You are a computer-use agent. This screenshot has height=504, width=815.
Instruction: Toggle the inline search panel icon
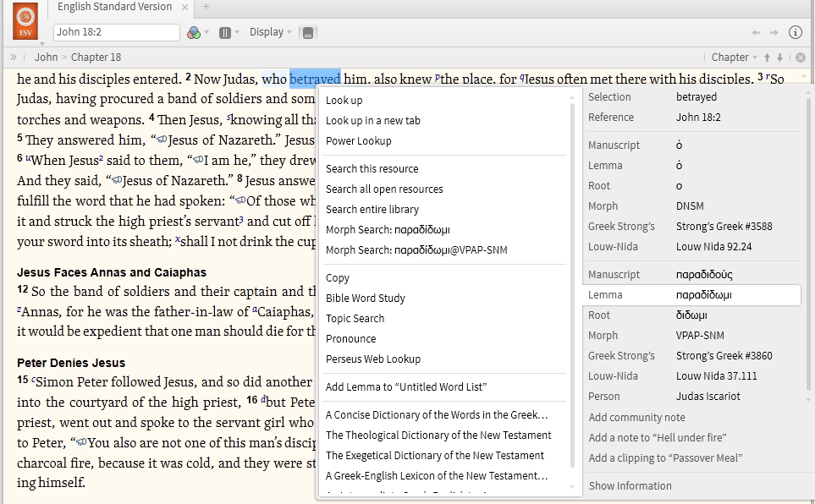(308, 33)
